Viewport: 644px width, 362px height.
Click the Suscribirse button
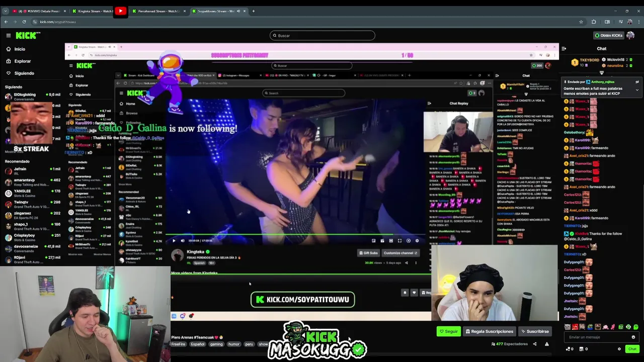(535, 331)
